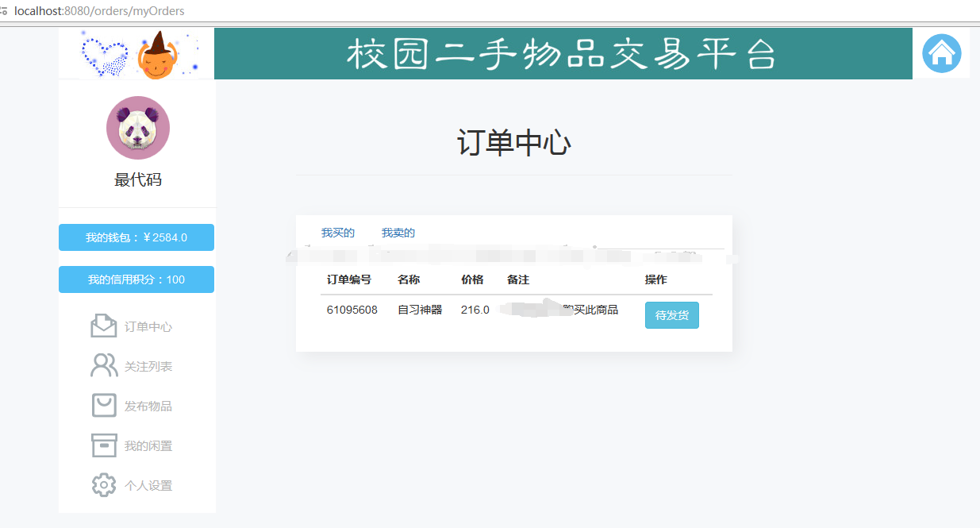Click price value 216.0
The height and width of the screenshot is (528, 980).
475,310
